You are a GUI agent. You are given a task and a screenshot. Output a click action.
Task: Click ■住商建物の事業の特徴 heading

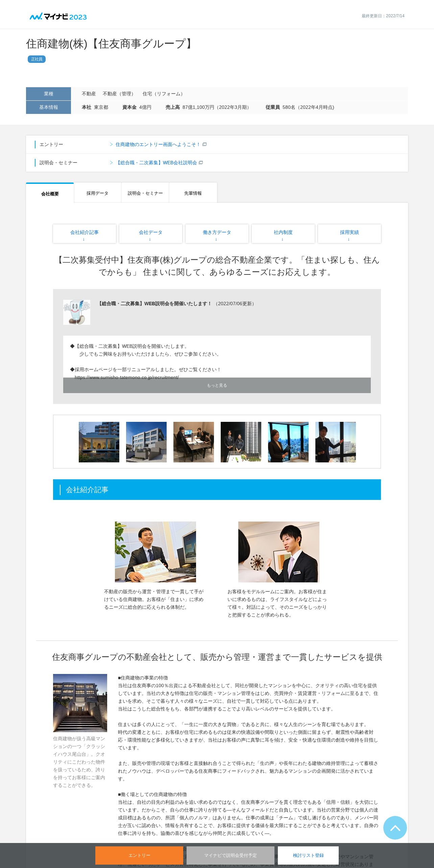coord(143,678)
